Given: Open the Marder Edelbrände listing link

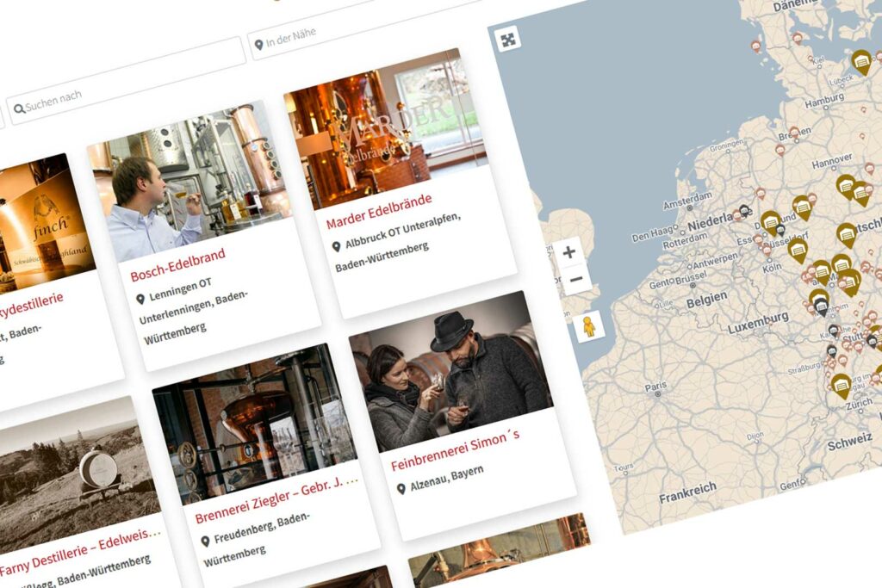Looking at the screenshot, I should (379, 212).
